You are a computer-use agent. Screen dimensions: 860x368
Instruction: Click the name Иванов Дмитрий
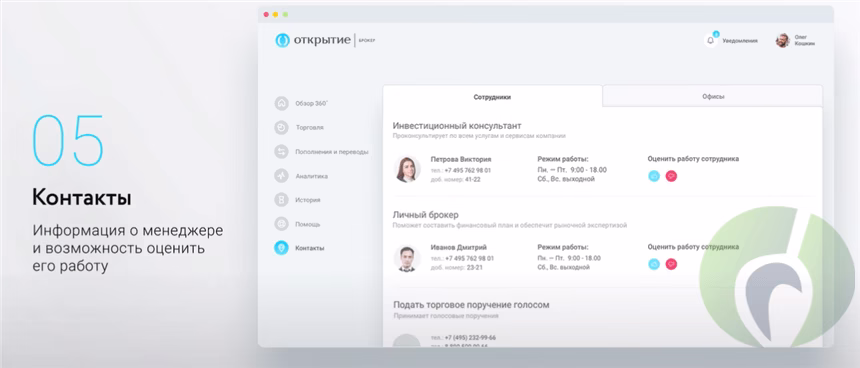[x=459, y=247]
